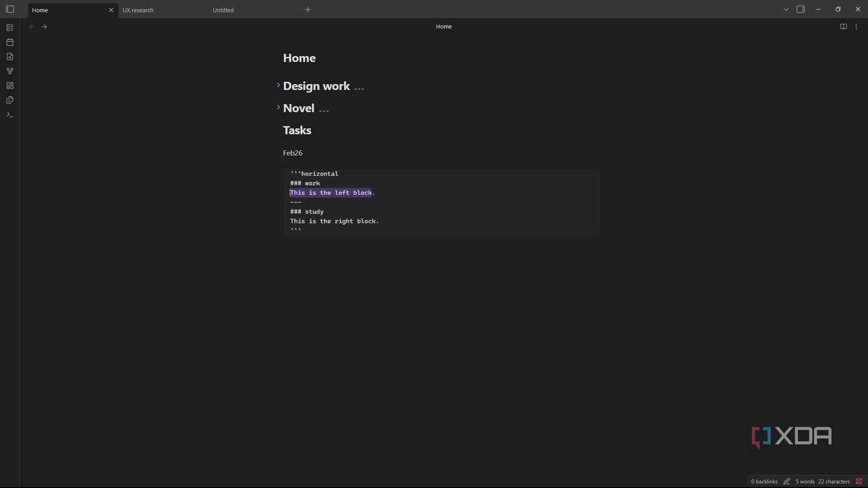Toggle the left sidebar panel
Image resolution: width=868 pixels, height=488 pixels.
pos(10,9)
